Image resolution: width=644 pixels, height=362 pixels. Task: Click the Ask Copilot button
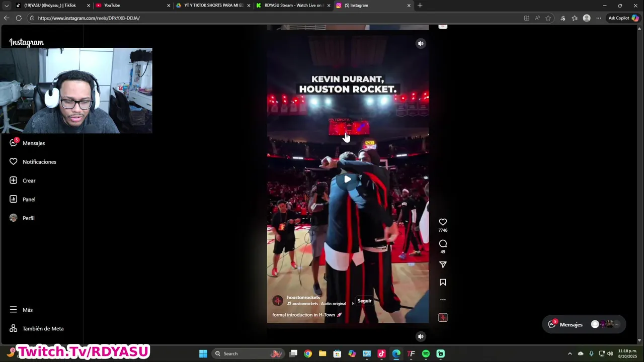click(623, 18)
